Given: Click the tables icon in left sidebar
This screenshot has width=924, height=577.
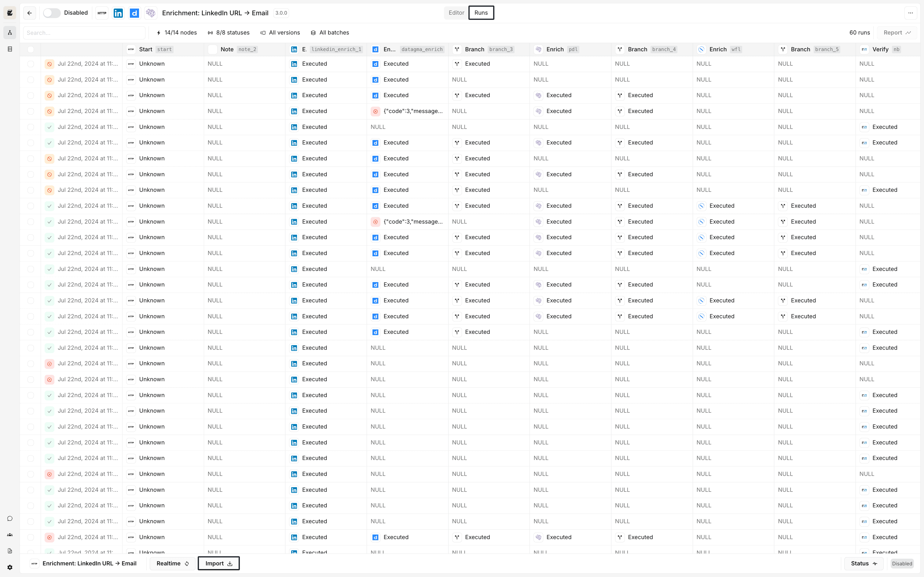Looking at the screenshot, I should (x=10, y=49).
